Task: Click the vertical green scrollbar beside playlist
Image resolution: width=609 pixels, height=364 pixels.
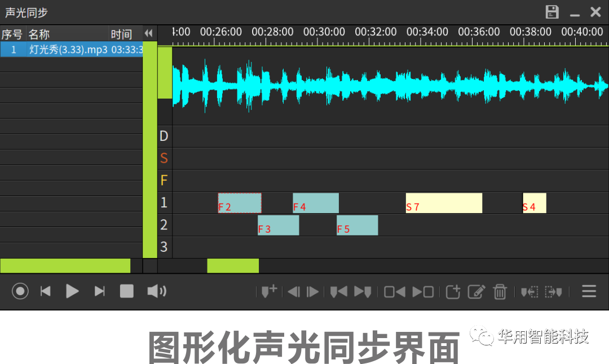Action: (x=150, y=150)
